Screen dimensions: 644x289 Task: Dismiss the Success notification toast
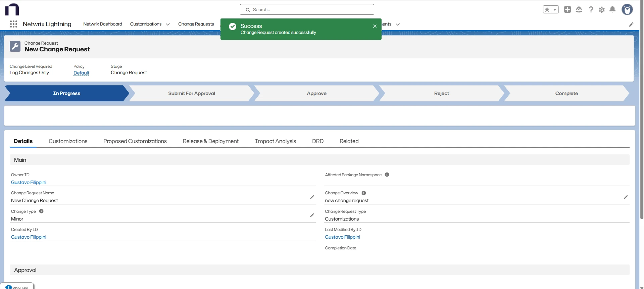pyautogui.click(x=375, y=26)
